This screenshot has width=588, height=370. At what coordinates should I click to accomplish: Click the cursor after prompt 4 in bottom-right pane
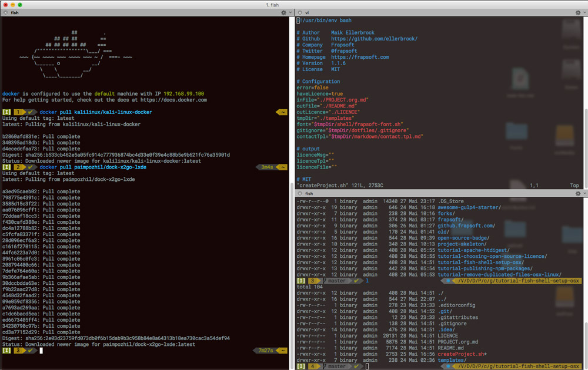click(x=367, y=366)
